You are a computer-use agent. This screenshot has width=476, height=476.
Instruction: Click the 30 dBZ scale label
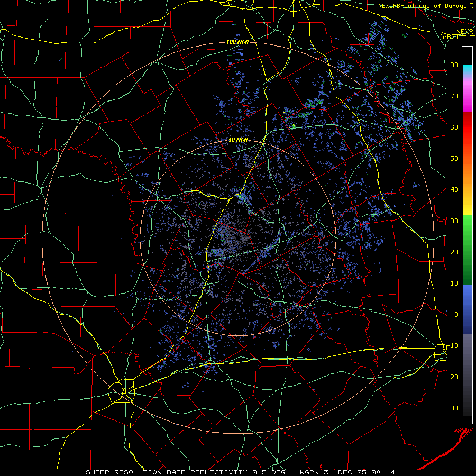pos(454,221)
